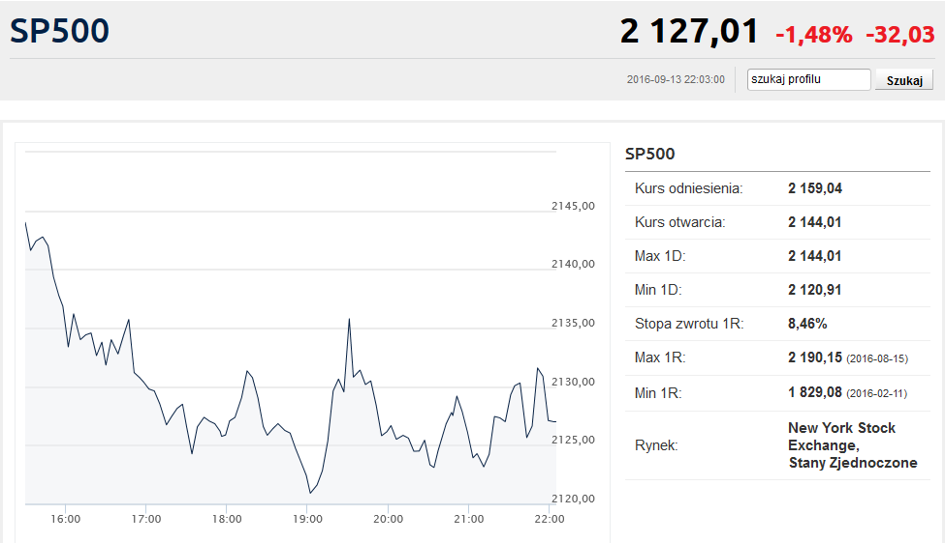
Task: Click the Kurs odniesienia label
Action: [x=689, y=189]
